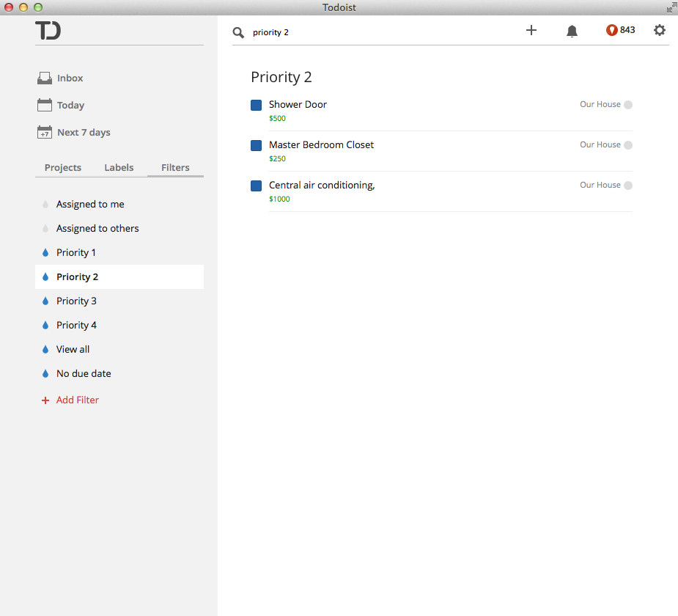Click the Priority 2 page heading
The width and height of the screenshot is (678, 616).
pyautogui.click(x=281, y=77)
